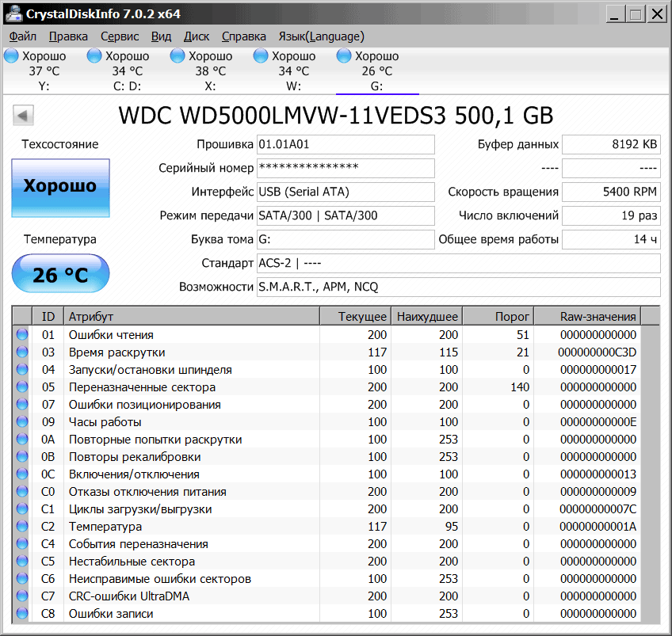Click the status orb for attribute 01
The width and height of the screenshot is (672, 636).
21,335
